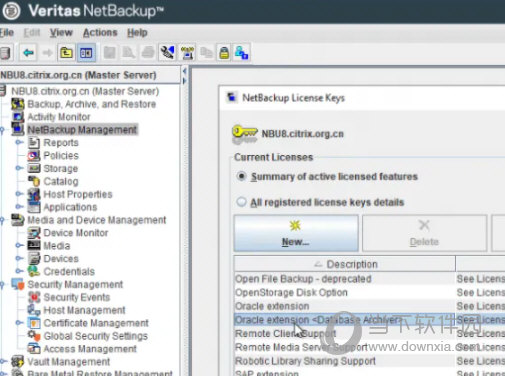Select Security Management tree item

(75, 284)
